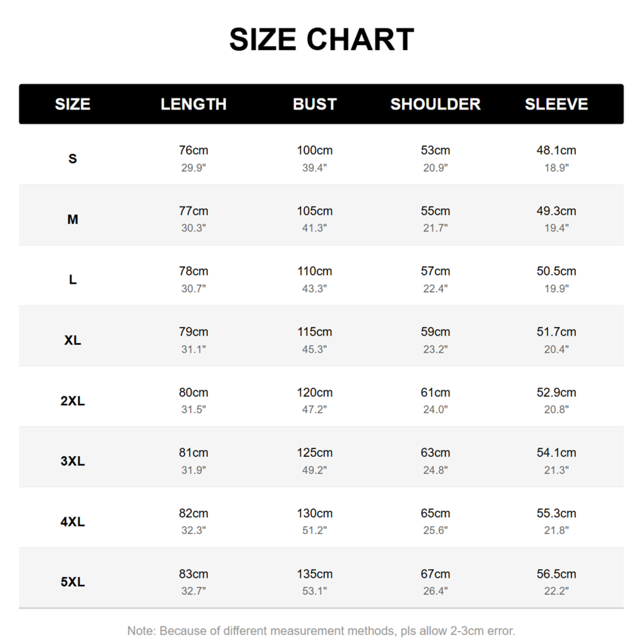Image resolution: width=644 pixels, height=644 pixels.
Task: Select the L size row label
Action: [72, 279]
